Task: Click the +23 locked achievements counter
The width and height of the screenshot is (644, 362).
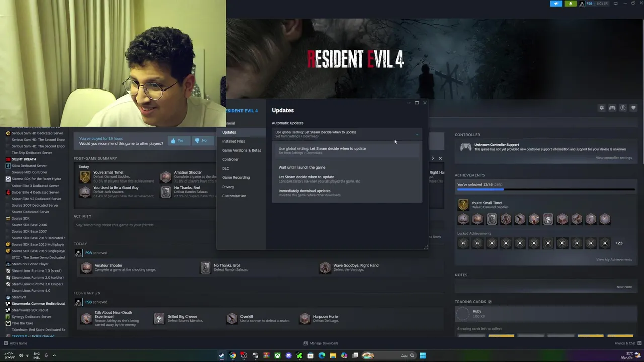Action: tap(618, 243)
